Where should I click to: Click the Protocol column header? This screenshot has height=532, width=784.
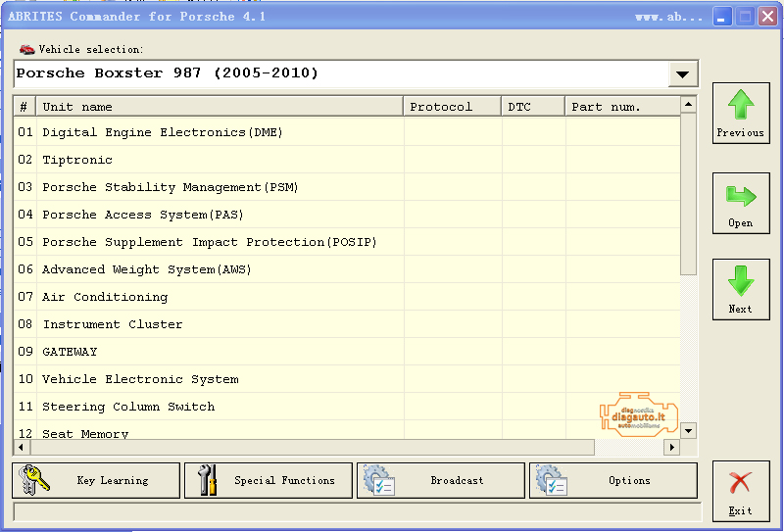click(x=452, y=107)
